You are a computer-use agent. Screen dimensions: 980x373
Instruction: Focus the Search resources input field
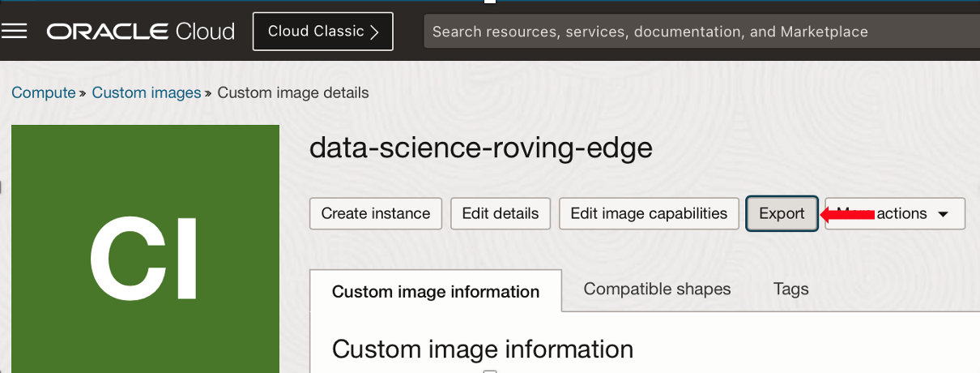(x=697, y=32)
